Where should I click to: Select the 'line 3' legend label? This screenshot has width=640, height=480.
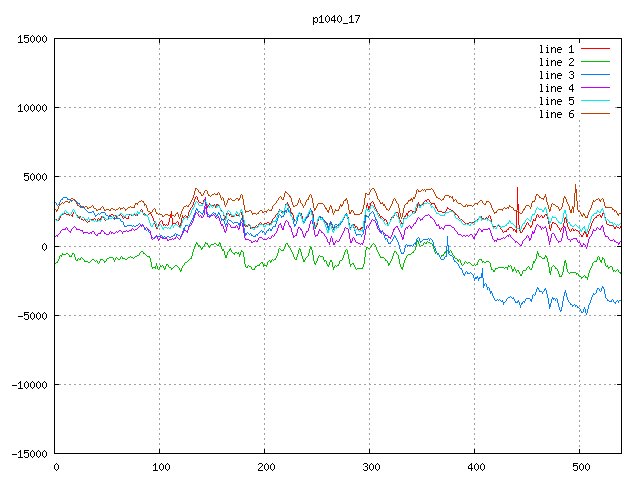pyautogui.click(x=556, y=75)
